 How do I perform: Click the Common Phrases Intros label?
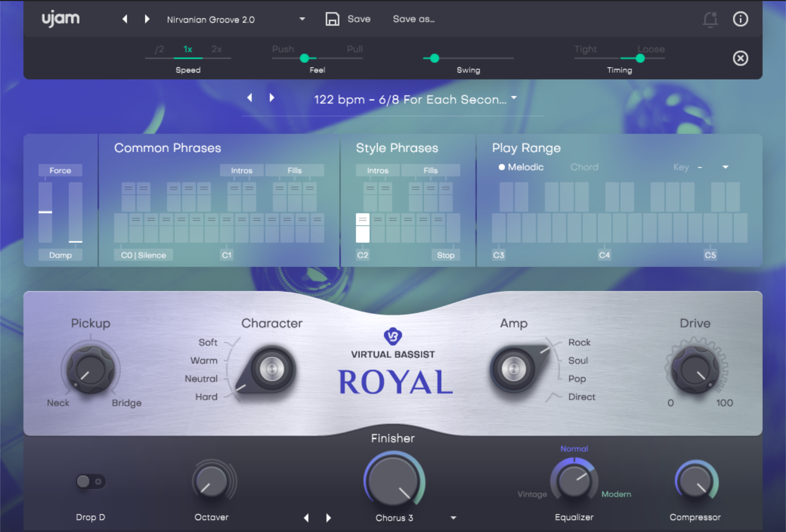242,171
